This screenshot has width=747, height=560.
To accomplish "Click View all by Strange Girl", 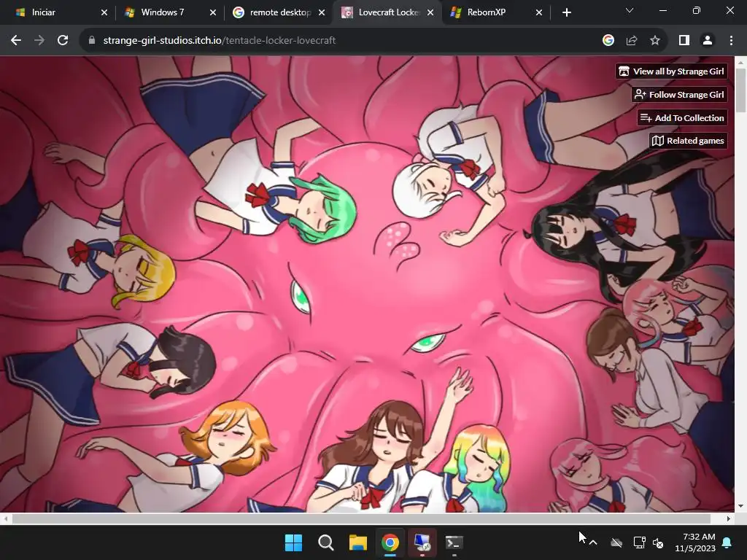I will coord(671,71).
